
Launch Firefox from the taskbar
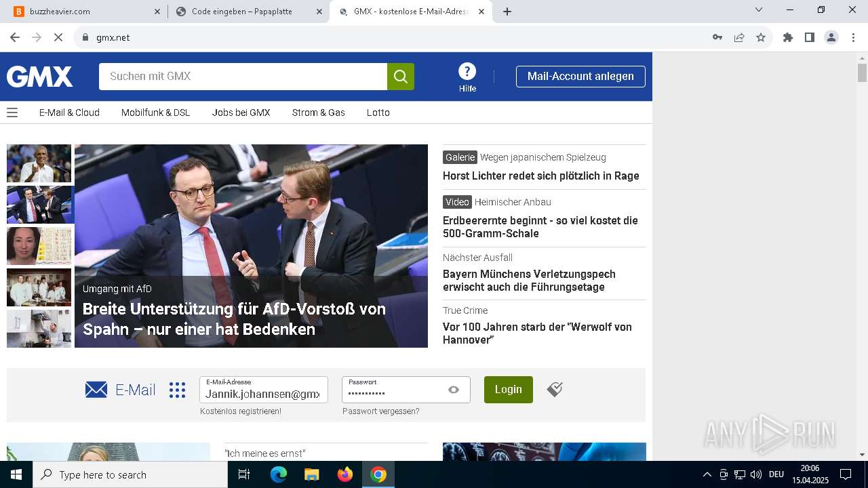coord(345,474)
